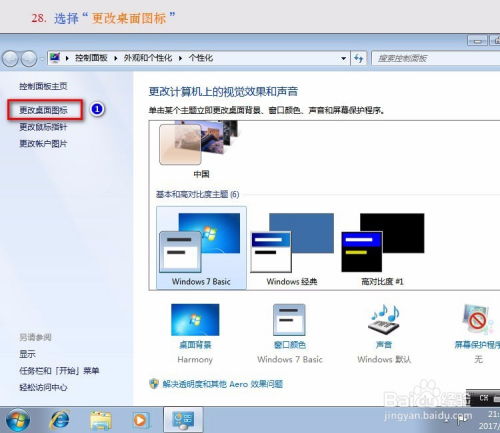Open the Start menu orb
Screen dimensions: 500x433
[x=18, y=420]
